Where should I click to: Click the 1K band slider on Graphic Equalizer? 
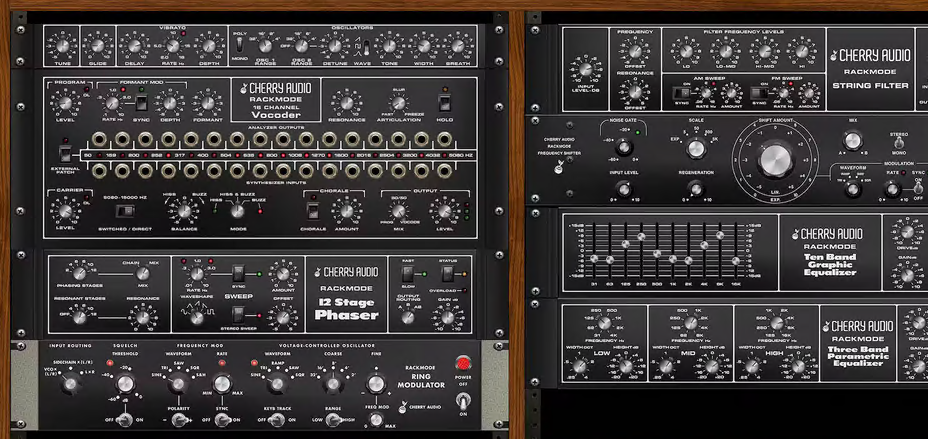pyautogui.click(x=672, y=259)
